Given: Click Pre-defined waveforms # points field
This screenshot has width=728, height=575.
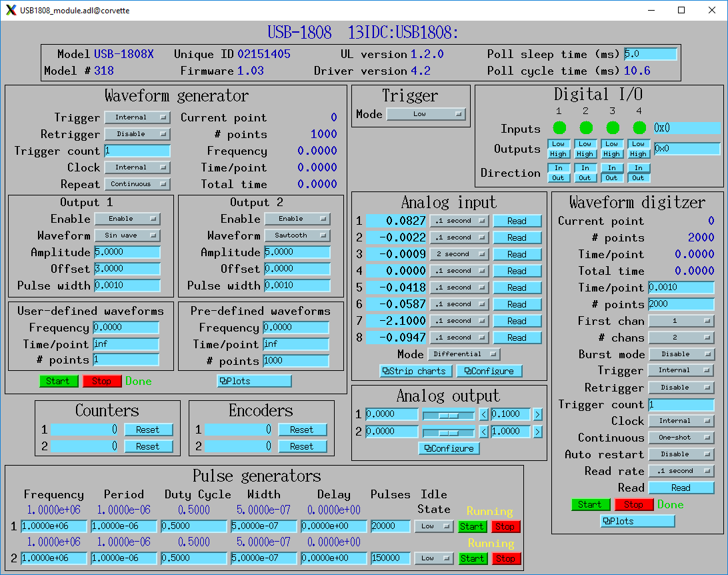Looking at the screenshot, I should [296, 361].
